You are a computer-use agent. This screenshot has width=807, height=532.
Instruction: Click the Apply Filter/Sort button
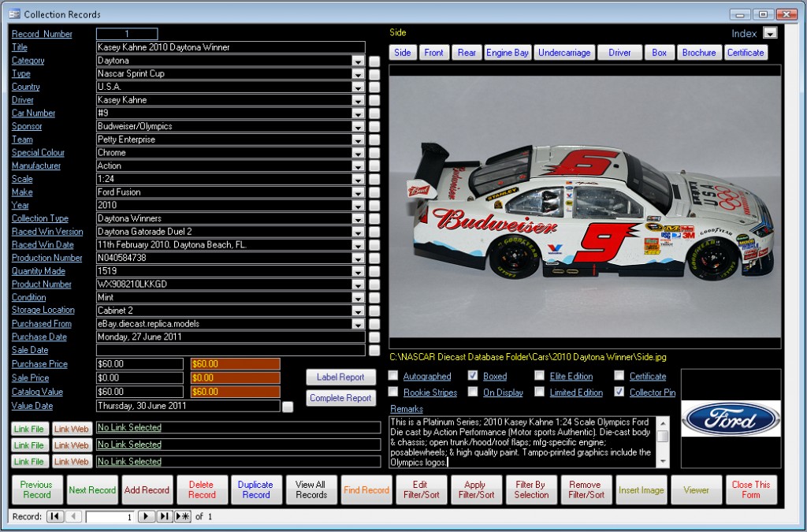point(477,490)
